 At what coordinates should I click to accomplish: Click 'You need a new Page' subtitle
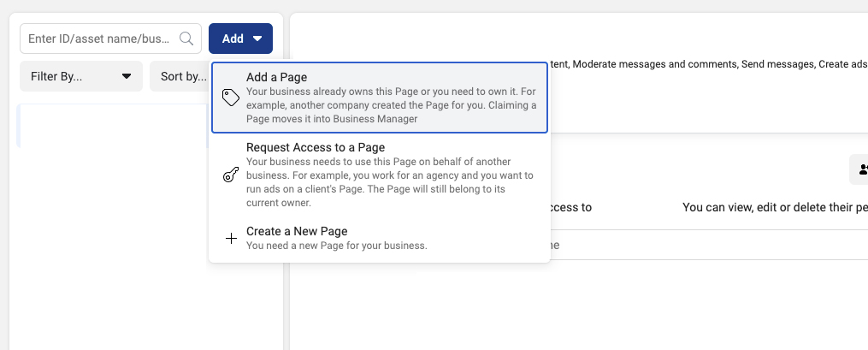336,246
